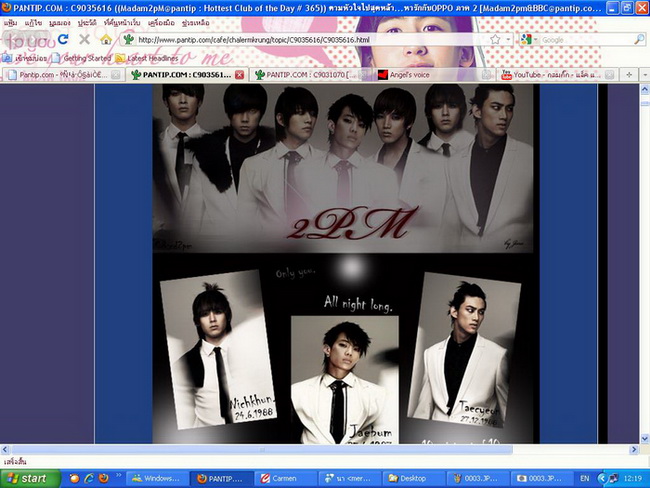Expand hidden quick launch items chevron
The width and height of the screenshot is (650, 488).
pyautogui.click(x=119, y=475)
